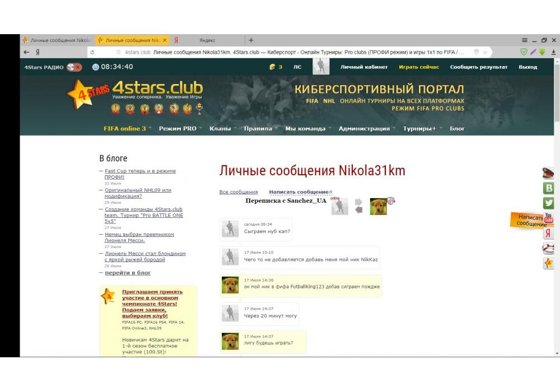Open blog post Немец выбран преемником Лионеля Месси

pyautogui.click(x=139, y=237)
